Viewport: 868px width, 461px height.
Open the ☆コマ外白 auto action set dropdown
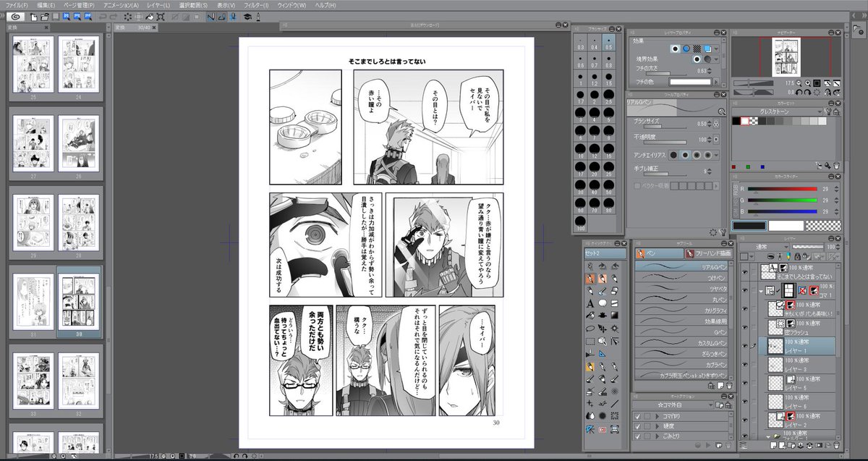(673, 405)
